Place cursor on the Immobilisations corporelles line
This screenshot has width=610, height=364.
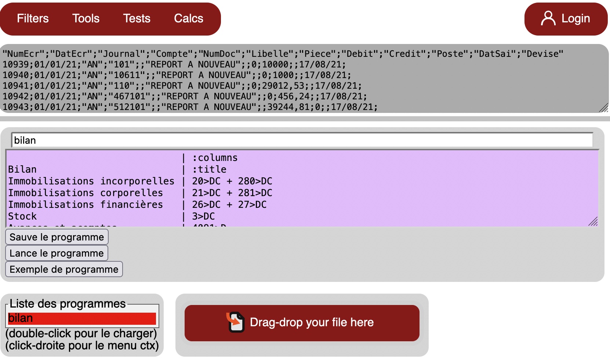86,193
